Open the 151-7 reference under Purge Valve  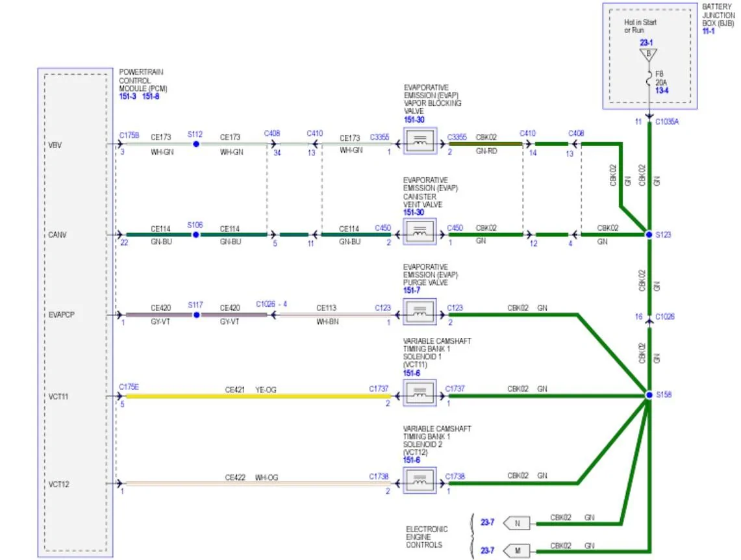pos(412,290)
